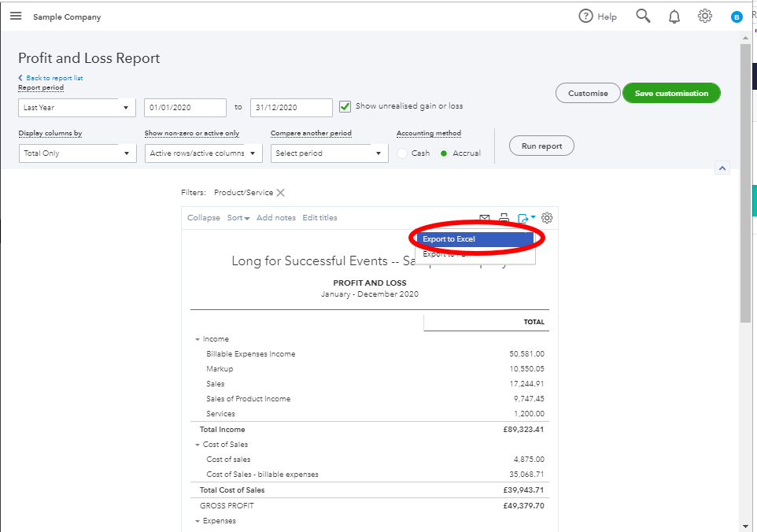
Task: Click the start date field 01/01/2020
Action: 184,108
